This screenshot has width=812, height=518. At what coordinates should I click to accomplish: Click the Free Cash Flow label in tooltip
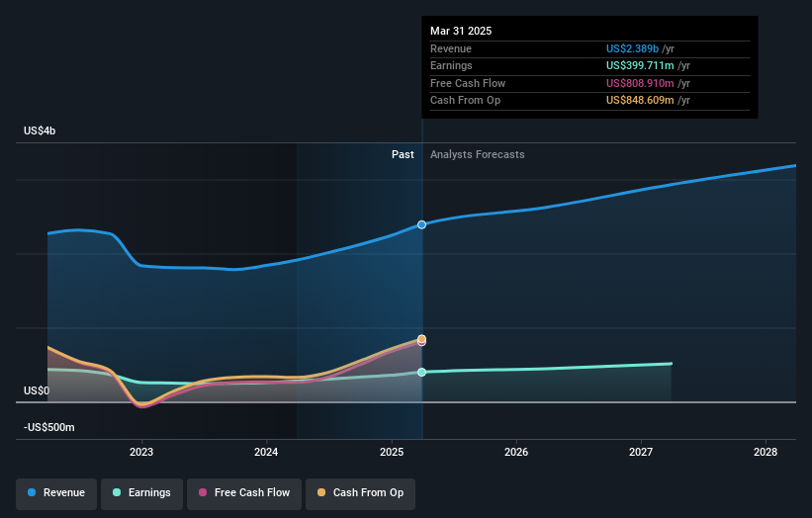(468, 83)
